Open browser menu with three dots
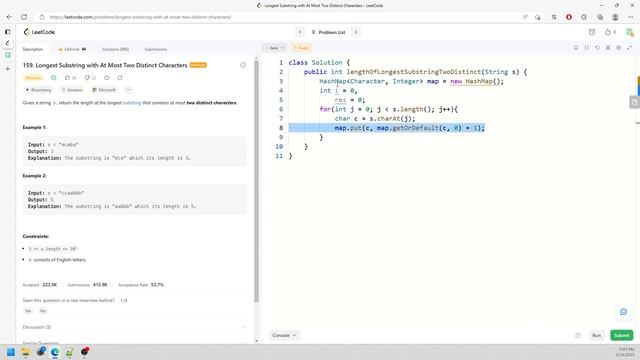Viewport: 640px width, 360px height. click(631, 17)
